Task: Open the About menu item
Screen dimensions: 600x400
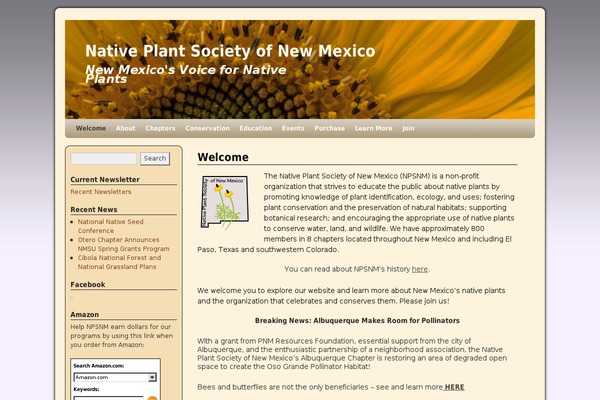Action: [126, 128]
